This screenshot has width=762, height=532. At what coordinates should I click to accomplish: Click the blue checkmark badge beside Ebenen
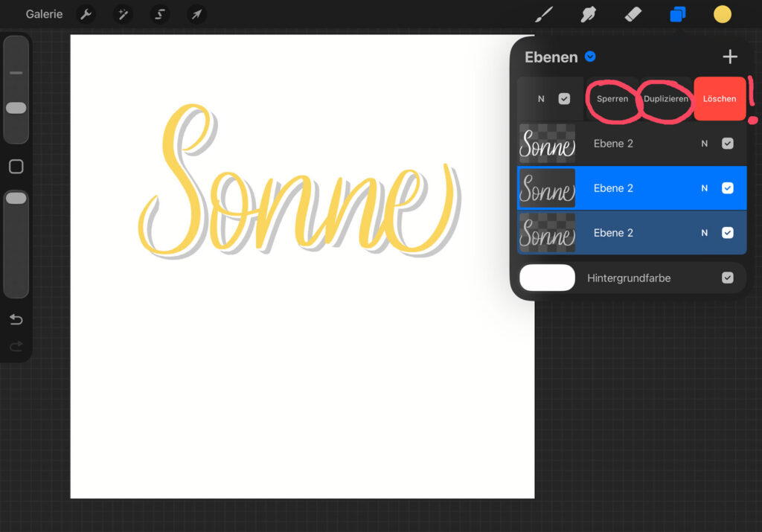point(590,57)
